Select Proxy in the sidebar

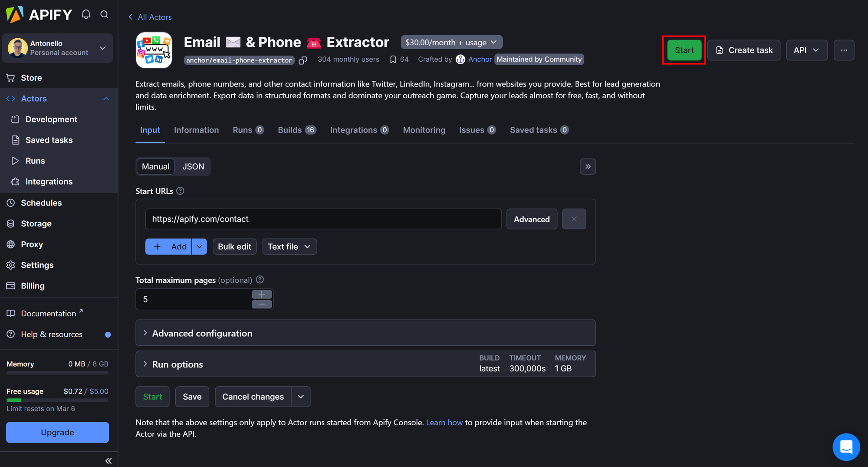[x=32, y=244]
